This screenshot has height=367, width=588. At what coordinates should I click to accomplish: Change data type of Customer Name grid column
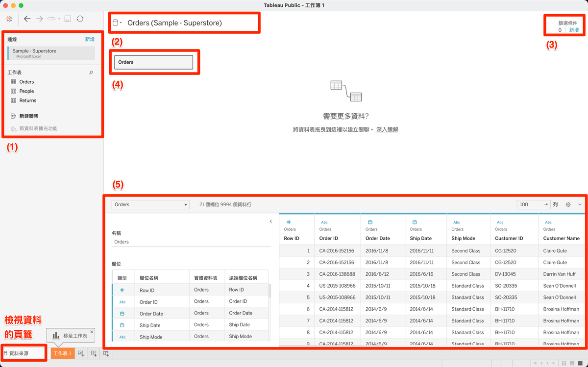pyautogui.click(x=548, y=222)
